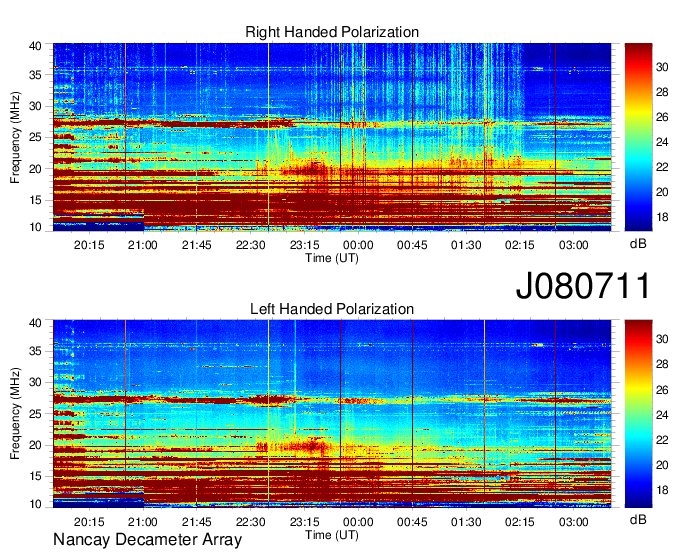Screen dimensions: 680x552
Task: Click the "02:15" time tick under Left Handed plot
Action: (x=520, y=522)
